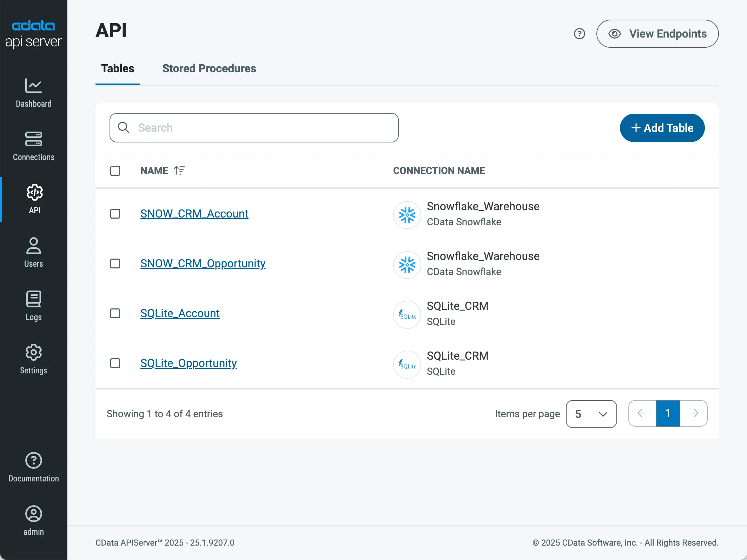The image size is (747, 560).
Task: Go to next page of tables
Action: point(694,413)
